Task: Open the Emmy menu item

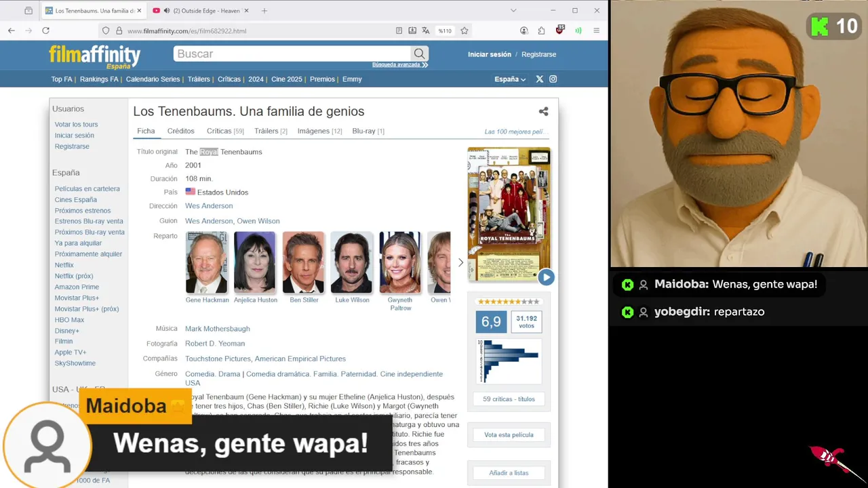Action: click(352, 79)
